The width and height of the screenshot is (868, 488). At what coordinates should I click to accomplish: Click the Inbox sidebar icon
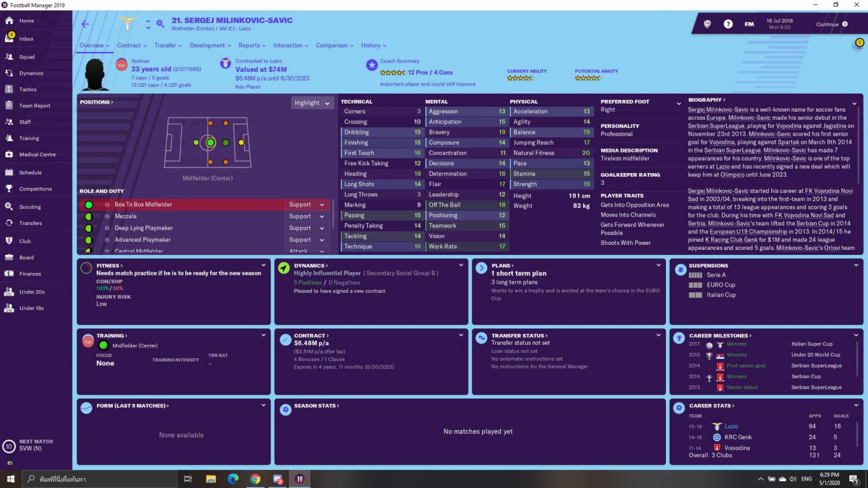pyautogui.click(x=9, y=38)
